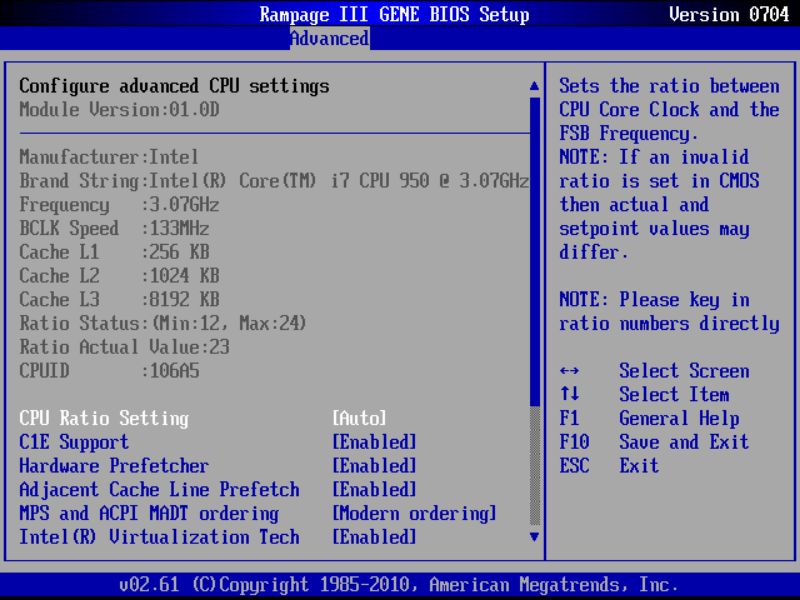Click F1 General Help entry
Image resolution: width=800 pixels, height=600 pixels.
pyautogui.click(x=649, y=418)
